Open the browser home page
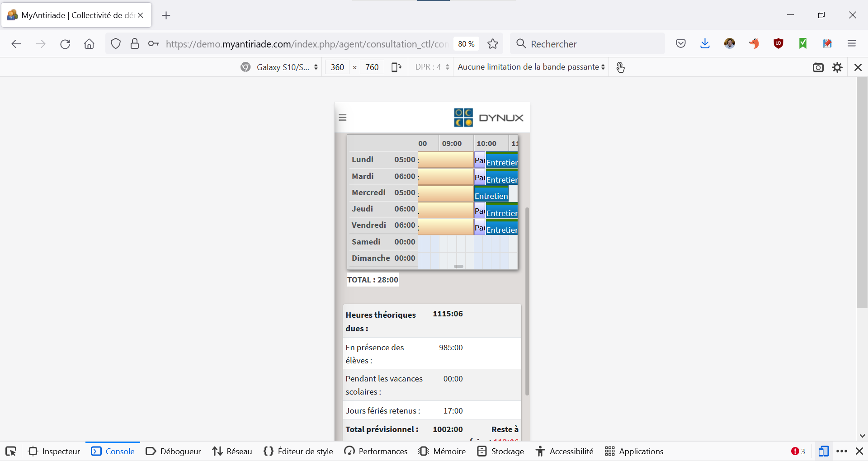The width and height of the screenshot is (868, 461). (x=89, y=44)
